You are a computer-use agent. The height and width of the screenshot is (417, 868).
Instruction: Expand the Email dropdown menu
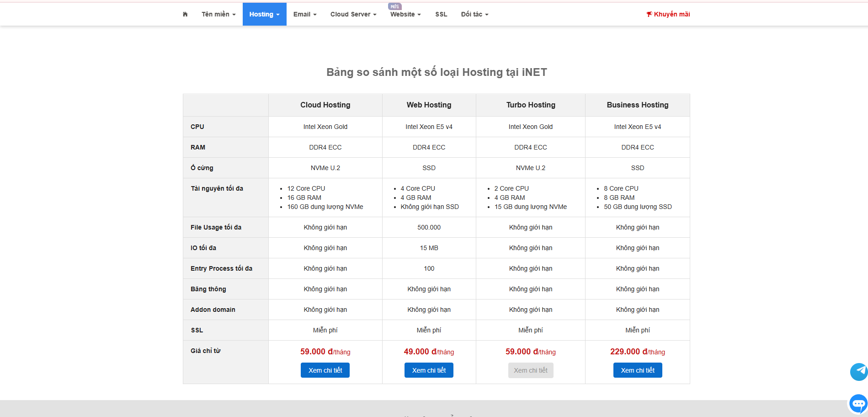tap(304, 14)
